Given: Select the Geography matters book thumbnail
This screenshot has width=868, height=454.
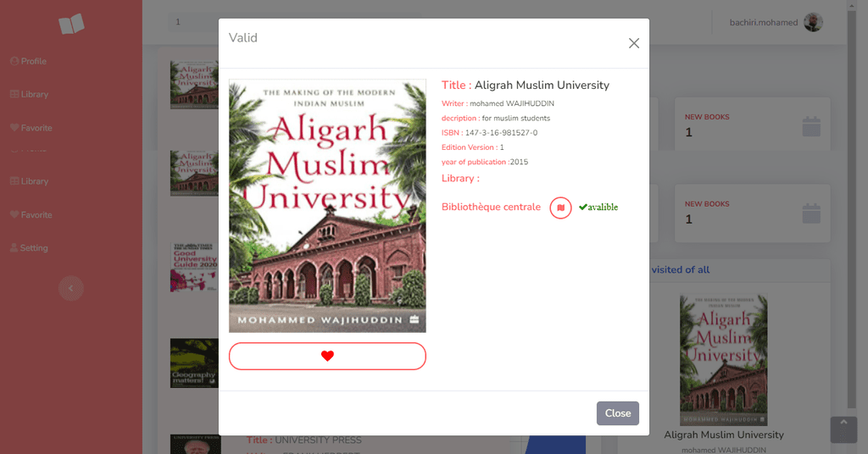Looking at the screenshot, I should pyautogui.click(x=194, y=363).
